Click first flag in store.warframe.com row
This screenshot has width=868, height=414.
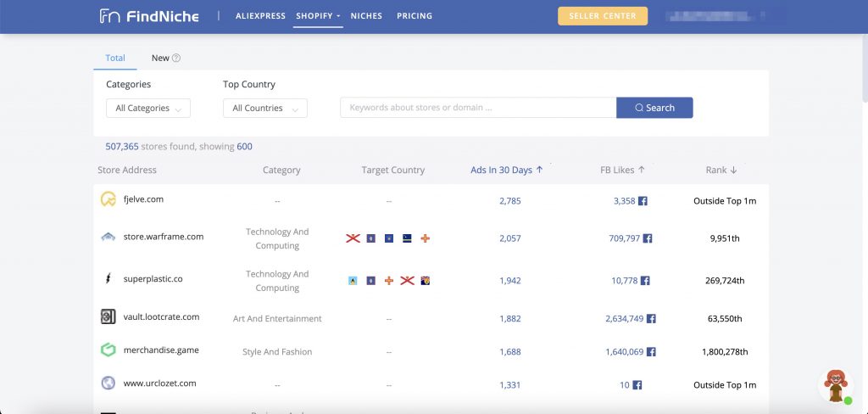pyautogui.click(x=353, y=238)
